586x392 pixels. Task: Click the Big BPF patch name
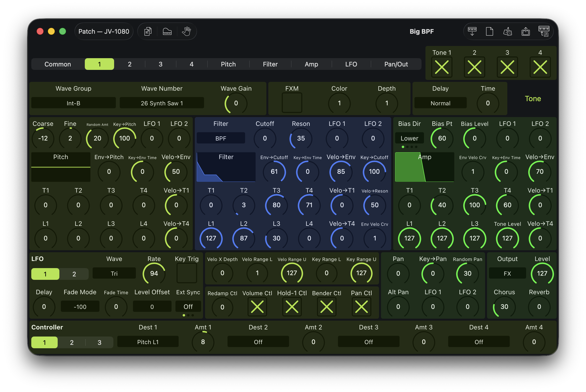(x=422, y=32)
